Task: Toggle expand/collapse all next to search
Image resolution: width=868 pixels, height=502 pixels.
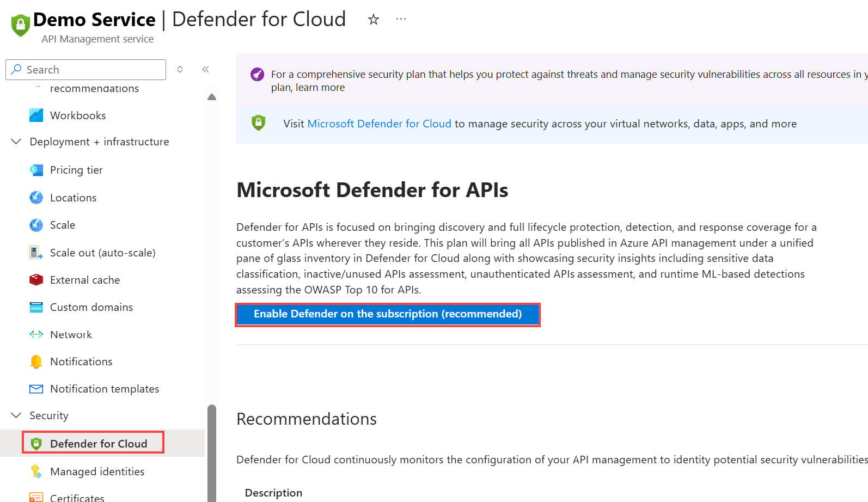Action: [x=180, y=69]
